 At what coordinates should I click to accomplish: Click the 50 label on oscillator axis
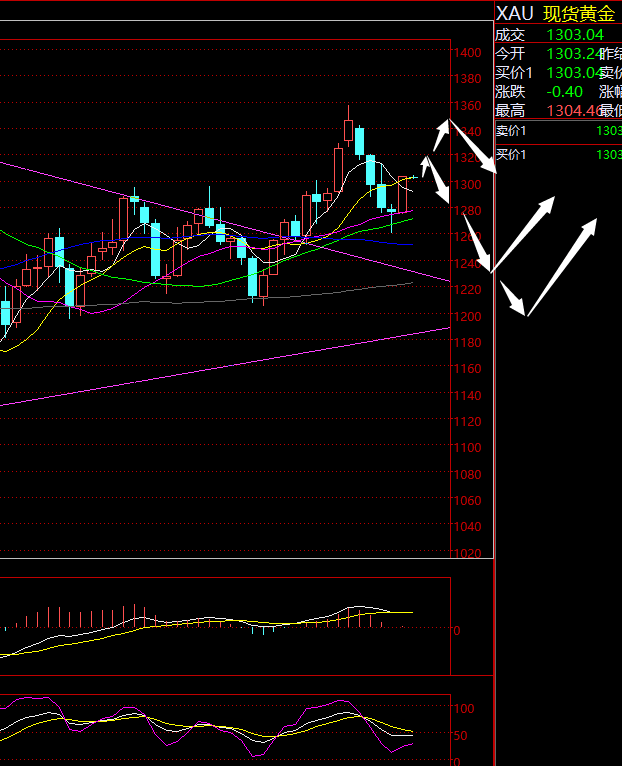tap(461, 736)
